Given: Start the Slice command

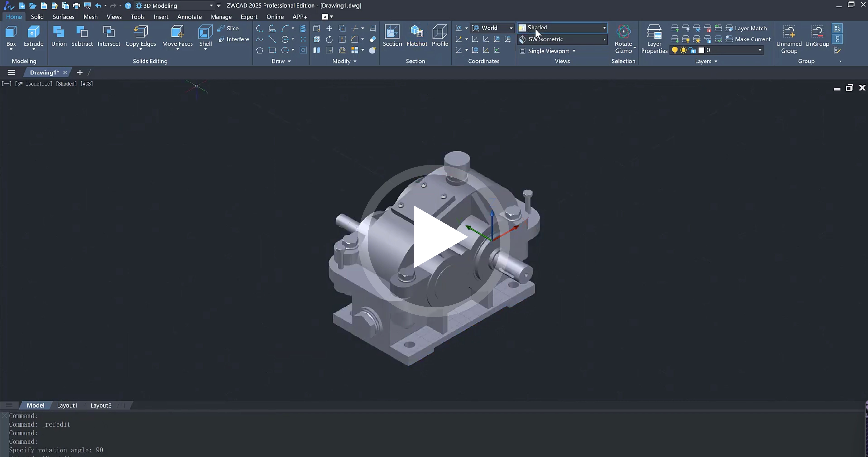Looking at the screenshot, I should [228, 28].
